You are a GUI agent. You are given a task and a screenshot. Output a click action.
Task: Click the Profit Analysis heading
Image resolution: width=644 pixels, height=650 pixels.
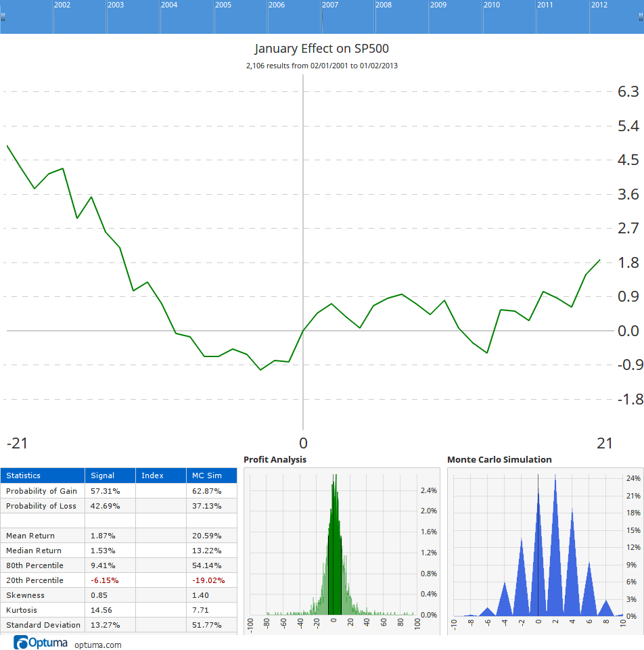pos(275,459)
